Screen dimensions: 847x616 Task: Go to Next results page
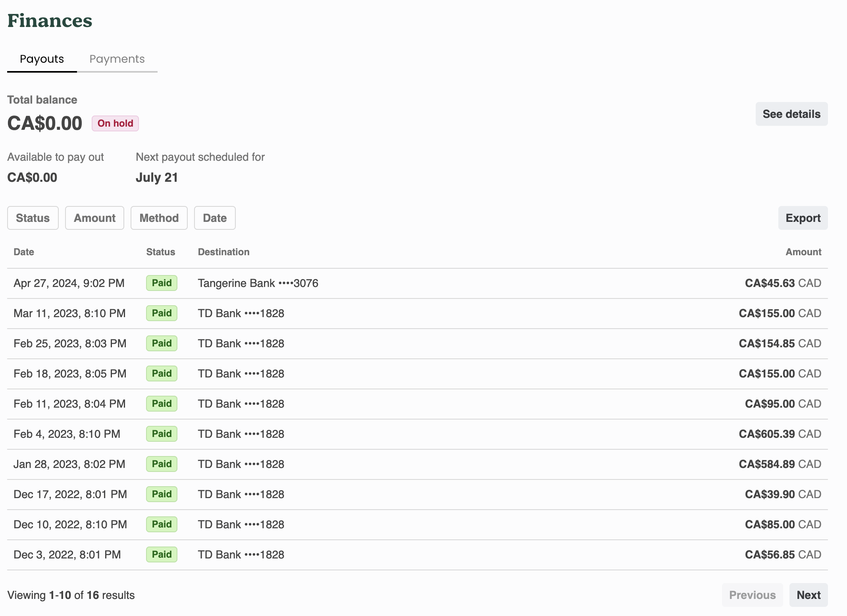[808, 595]
